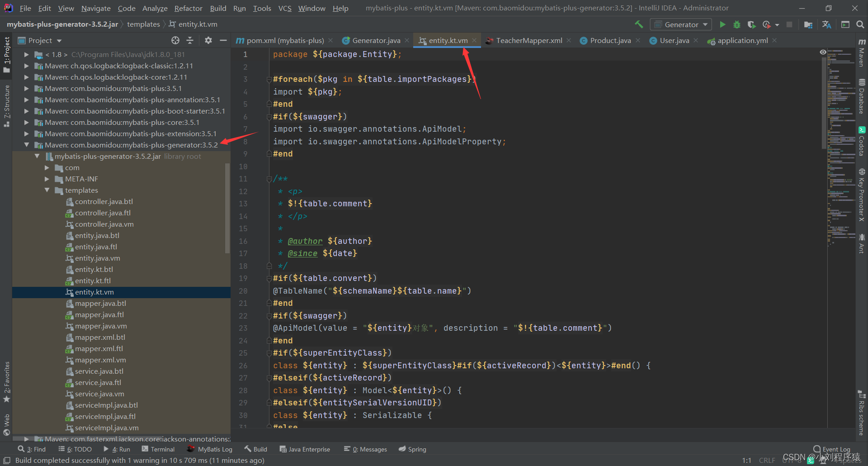Select entity.java.vm file

97,258
